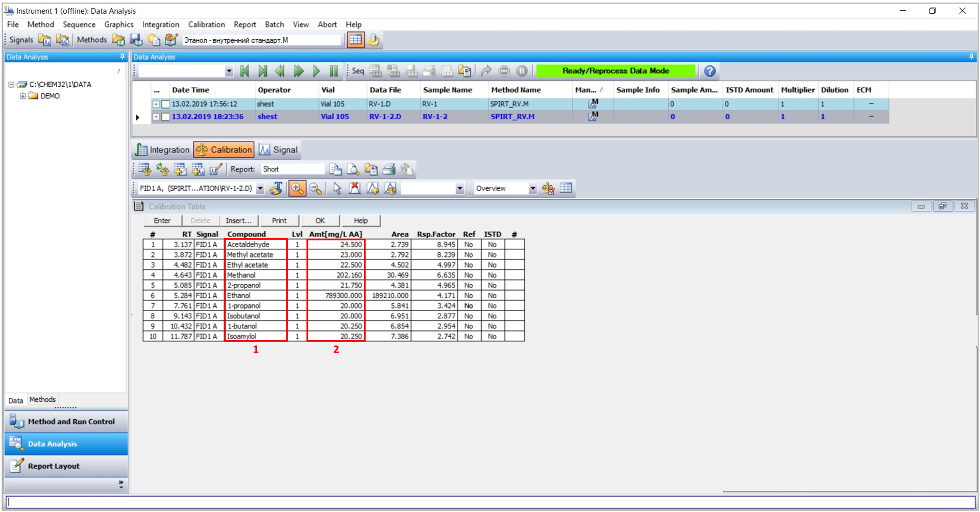Click the report preview magnifier page icon

click(353, 169)
